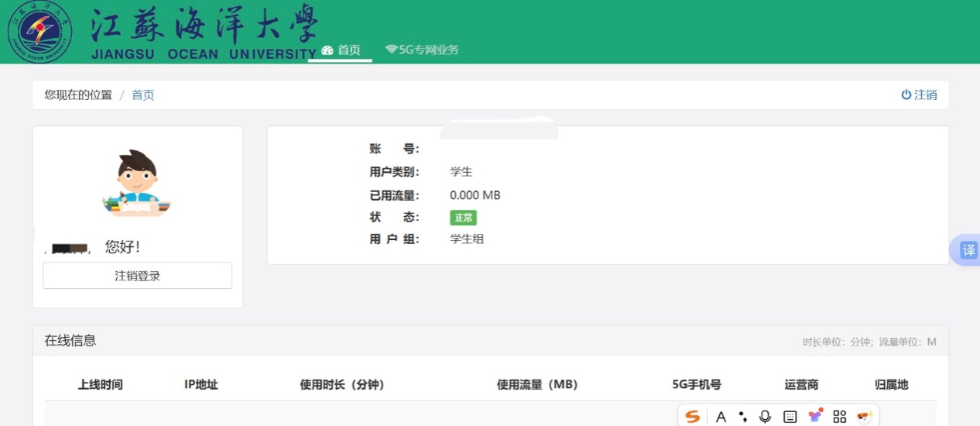Click the IME assistant mascot icon
The height and width of the screenshot is (426, 980).
point(864,417)
